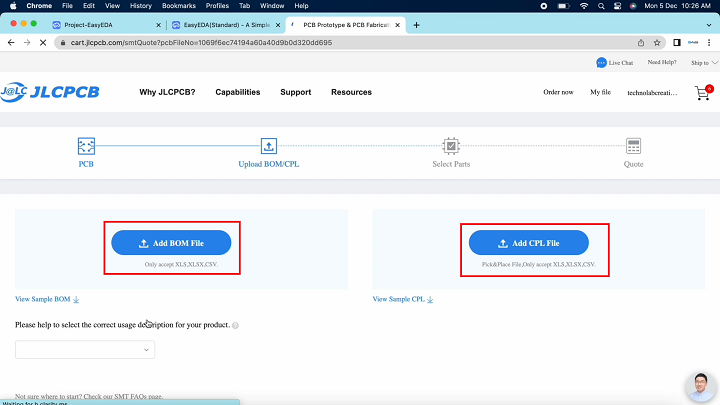Open the Chrome History menu

click(x=141, y=6)
